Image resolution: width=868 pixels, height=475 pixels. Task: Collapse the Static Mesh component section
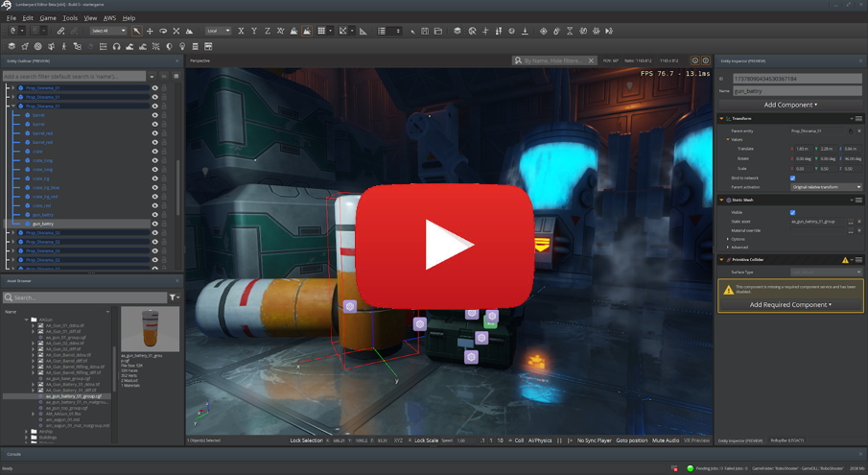(721, 200)
